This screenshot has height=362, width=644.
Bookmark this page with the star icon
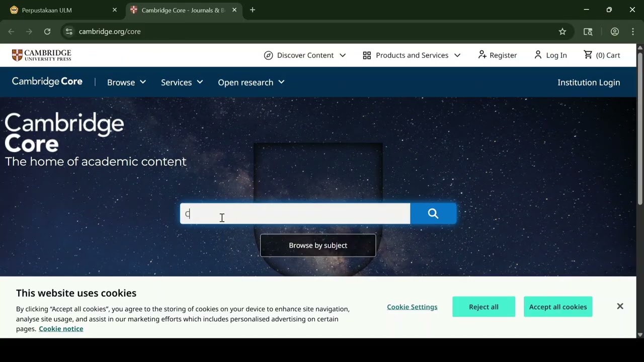click(x=562, y=32)
